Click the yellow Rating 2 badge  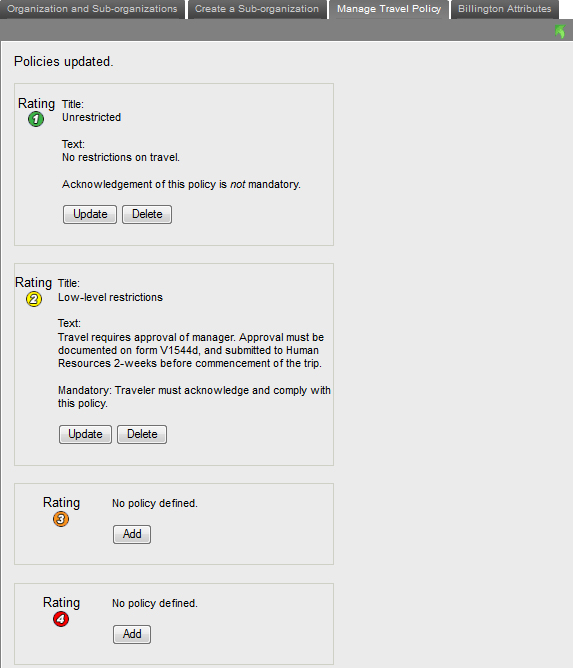click(34, 299)
